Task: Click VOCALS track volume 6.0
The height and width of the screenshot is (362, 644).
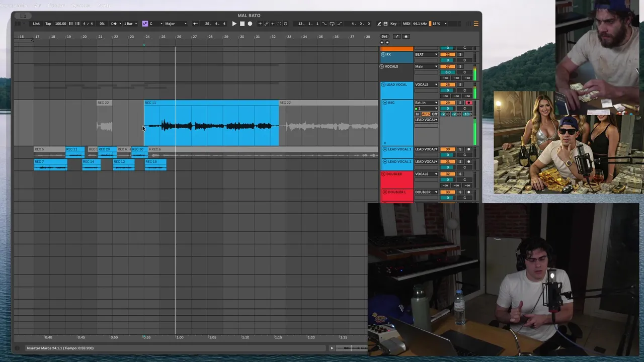Action: click(x=448, y=72)
